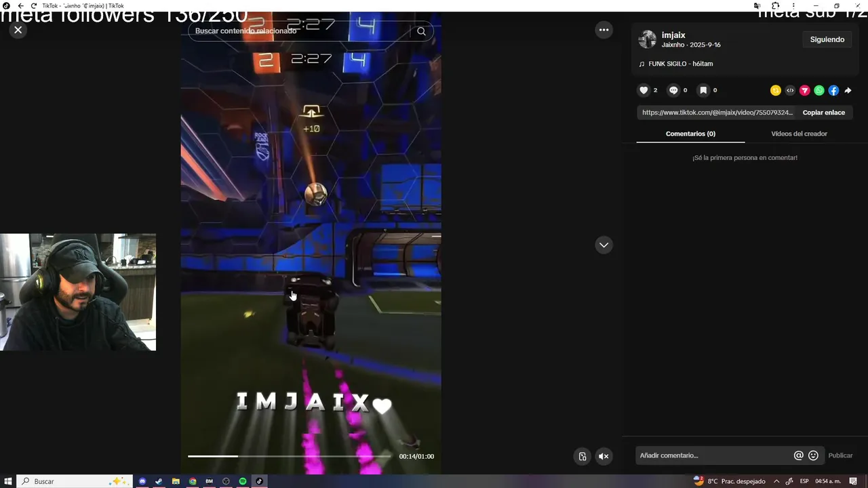Bookmark the video to favorites
This screenshot has width=868, height=488.
pos(703,90)
